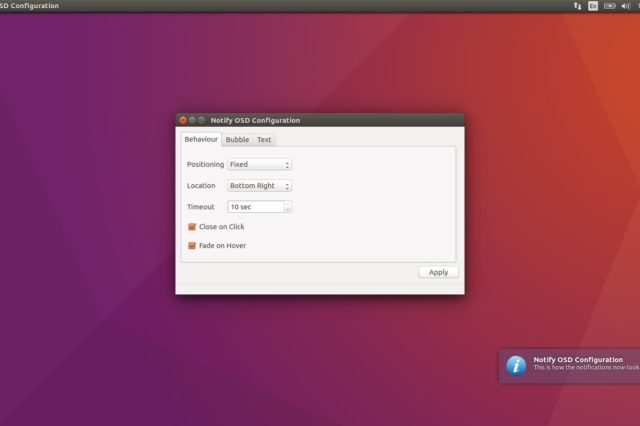Close the Notify OSD Configuration window
The image size is (640, 426).
[x=183, y=120]
